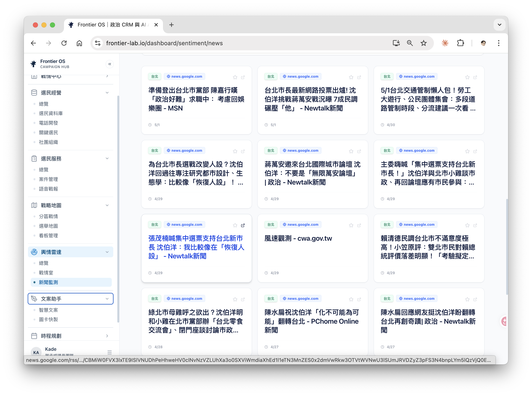
Task: Open 智慧文案 under 文案助手
Action: tap(48, 310)
